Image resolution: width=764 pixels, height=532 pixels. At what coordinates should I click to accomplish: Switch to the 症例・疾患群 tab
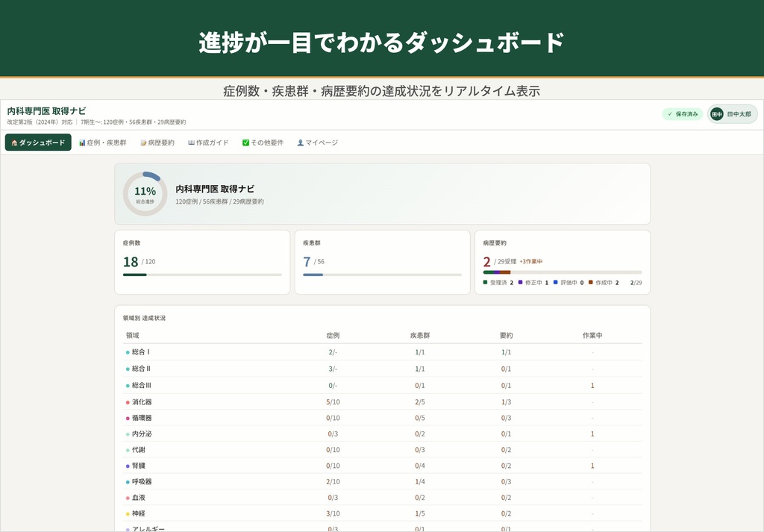[103, 143]
